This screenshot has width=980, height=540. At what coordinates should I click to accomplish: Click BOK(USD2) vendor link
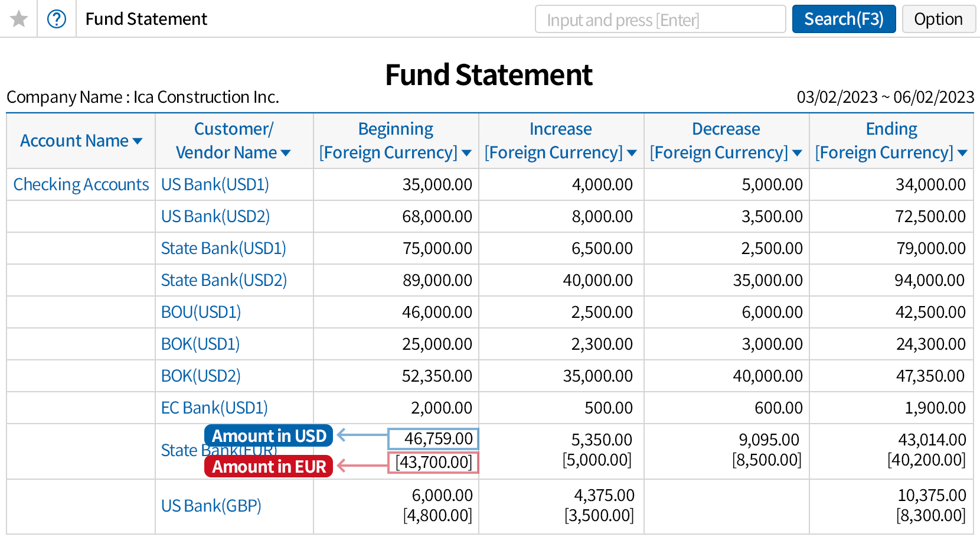[x=201, y=376]
